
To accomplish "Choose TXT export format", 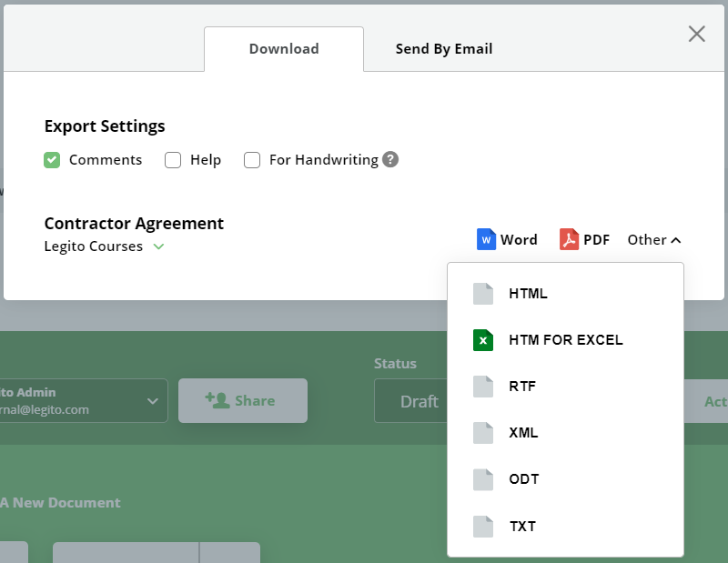I will pos(565,527).
